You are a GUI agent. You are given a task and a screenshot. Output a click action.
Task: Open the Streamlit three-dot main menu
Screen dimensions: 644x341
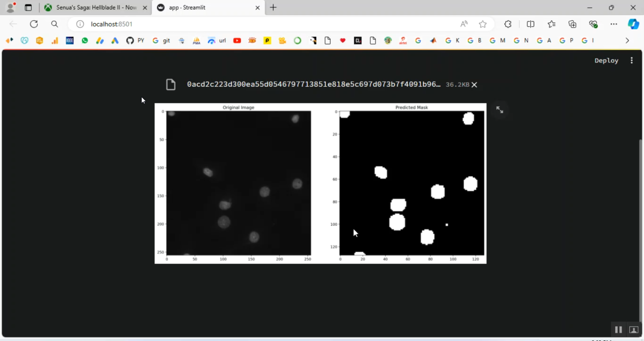632,60
